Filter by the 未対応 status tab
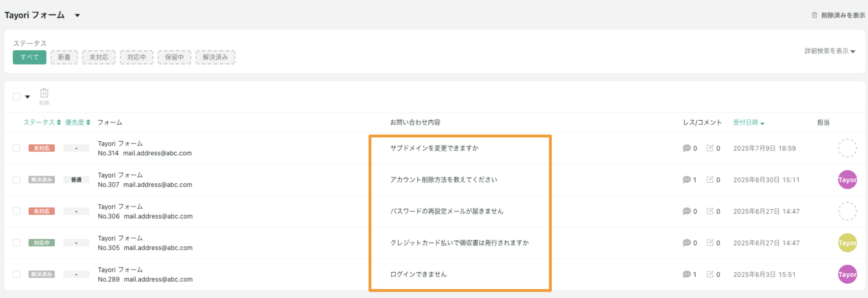The width and height of the screenshot is (868, 298). click(x=99, y=57)
